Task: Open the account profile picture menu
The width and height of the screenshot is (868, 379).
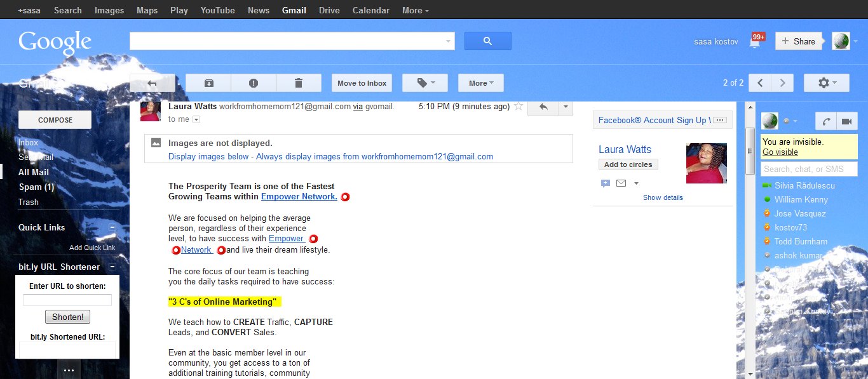Action: click(x=841, y=41)
